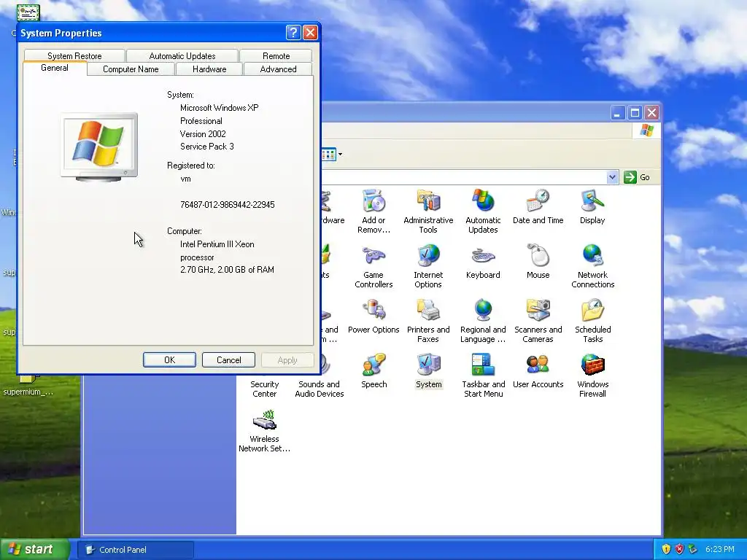Open Scheduled Tasks folder icon
This screenshot has width=747, height=560.
point(592,321)
